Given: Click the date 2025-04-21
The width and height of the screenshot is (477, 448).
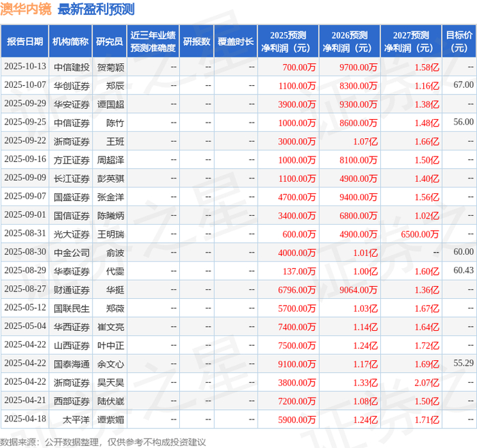Looking at the screenshot, I should [25, 400].
